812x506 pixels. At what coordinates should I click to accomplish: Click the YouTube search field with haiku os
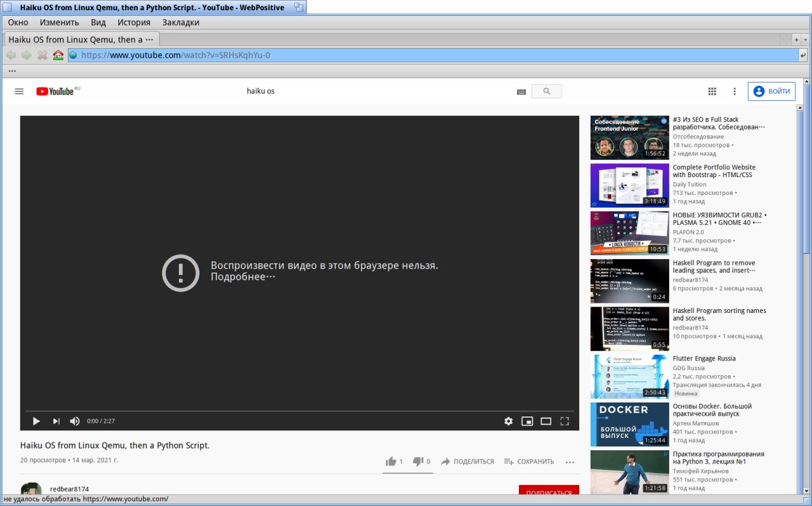click(381, 91)
